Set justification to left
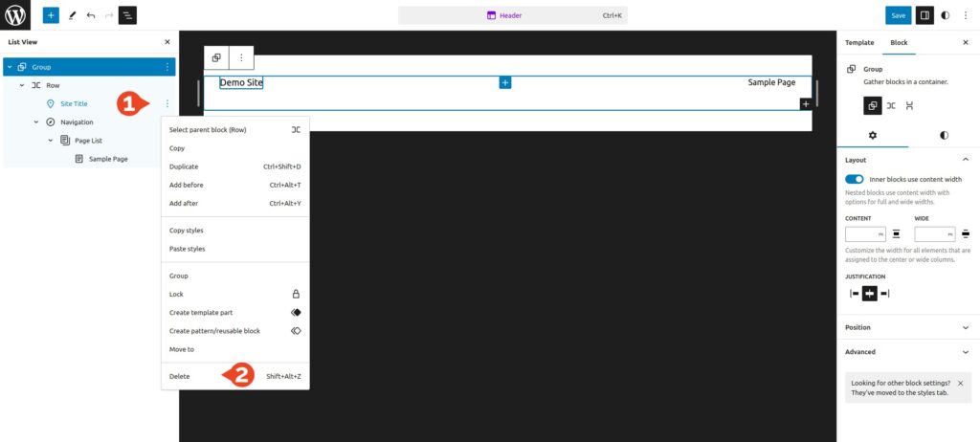The height and width of the screenshot is (442, 980). tap(855, 293)
